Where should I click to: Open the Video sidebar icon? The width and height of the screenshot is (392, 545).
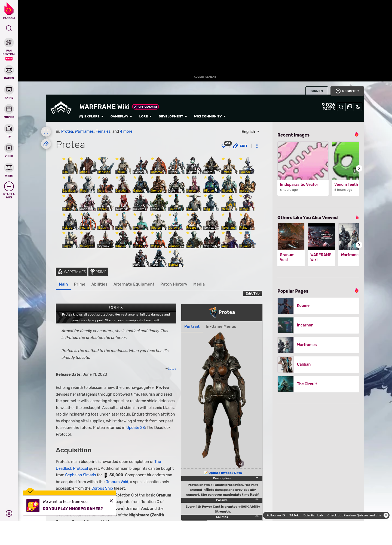[9, 148]
